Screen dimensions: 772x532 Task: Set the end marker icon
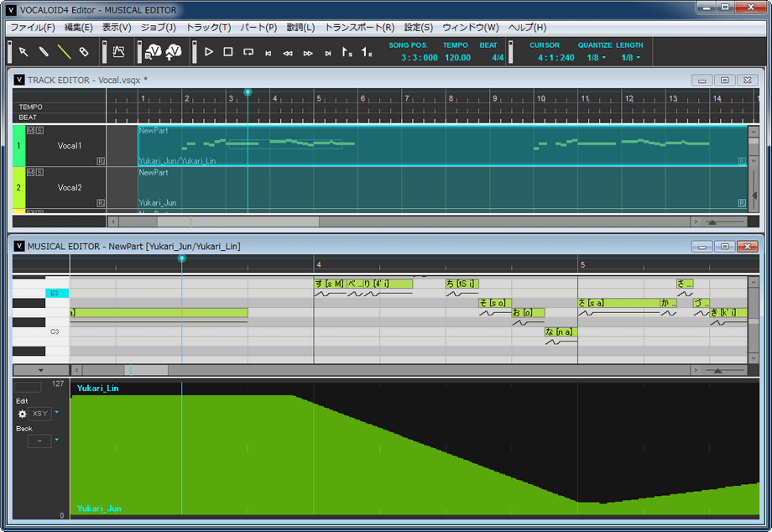coord(367,52)
